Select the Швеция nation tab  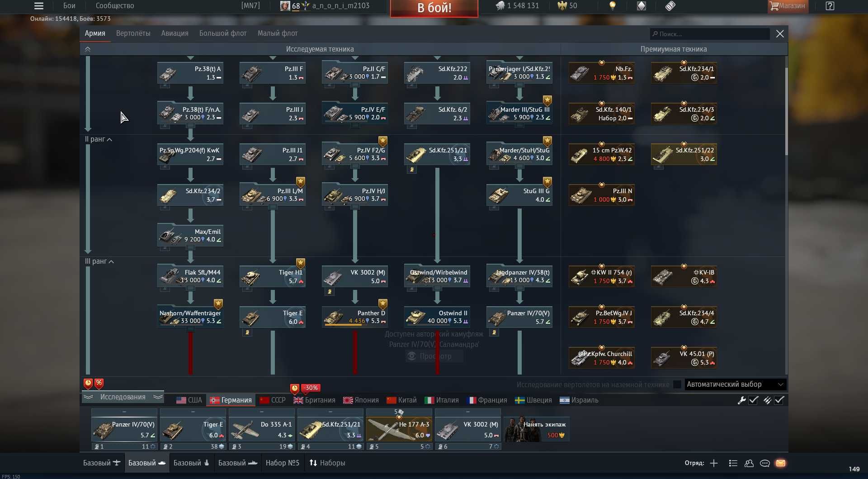tap(533, 400)
